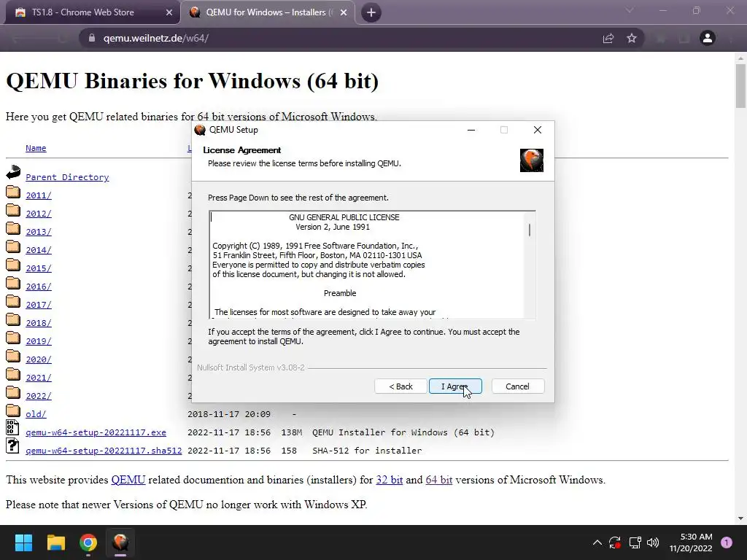This screenshot has height=560, width=747.
Task: Click the Parent Directory back arrow icon
Action: click(x=13, y=172)
